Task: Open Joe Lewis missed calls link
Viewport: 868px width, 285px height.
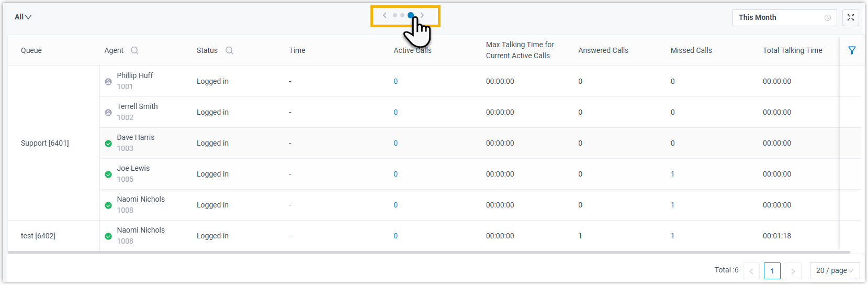Action: tap(672, 174)
